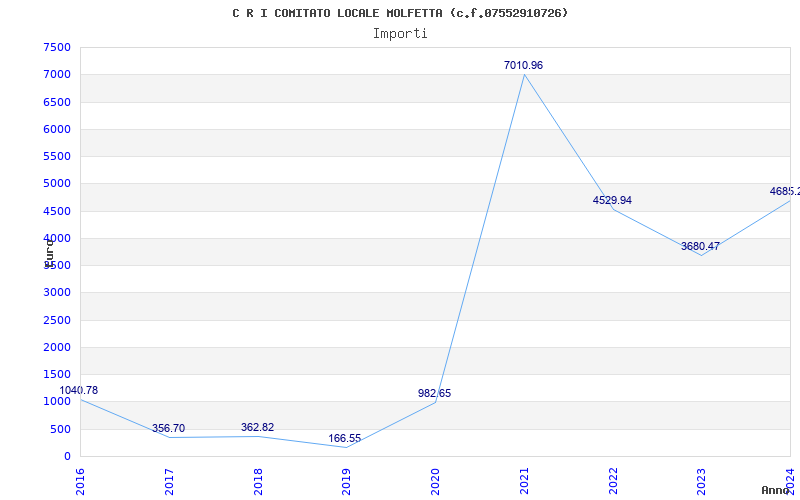Click the 'Anno' axis label
This screenshot has width=800, height=500.
click(x=775, y=490)
